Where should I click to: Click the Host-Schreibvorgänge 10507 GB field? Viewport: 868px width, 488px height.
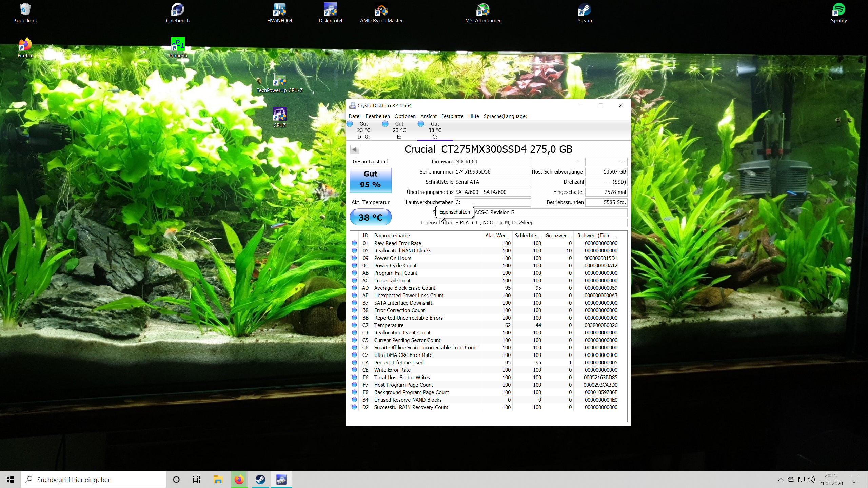pos(606,172)
